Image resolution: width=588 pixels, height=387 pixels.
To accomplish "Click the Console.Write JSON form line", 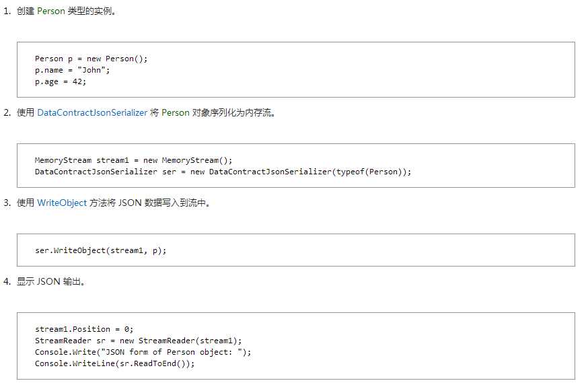I will click(143, 352).
